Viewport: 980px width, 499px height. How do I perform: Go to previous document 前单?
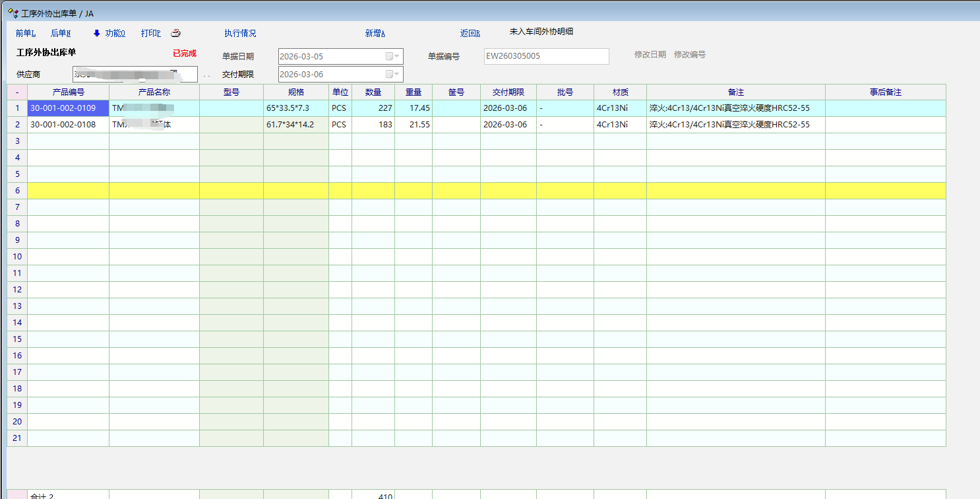(x=25, y=33)
